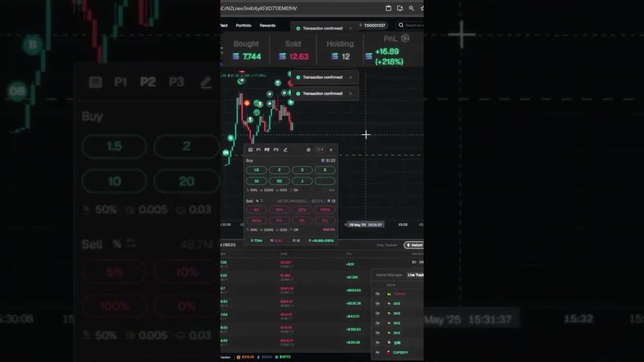644x362 pixels.
Task: Buy with the 1.5 SOL preset
Action: tap(257, 170)
